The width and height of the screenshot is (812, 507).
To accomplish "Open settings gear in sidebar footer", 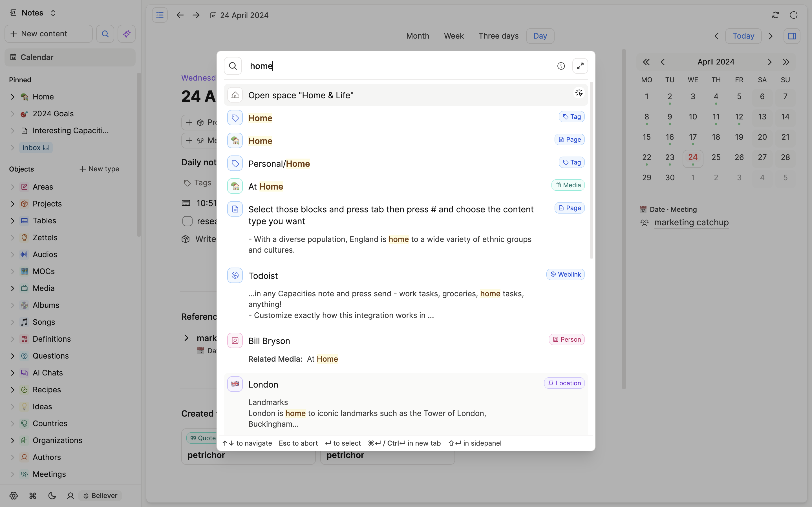I will pyautogui.click(x=14, y=496).
